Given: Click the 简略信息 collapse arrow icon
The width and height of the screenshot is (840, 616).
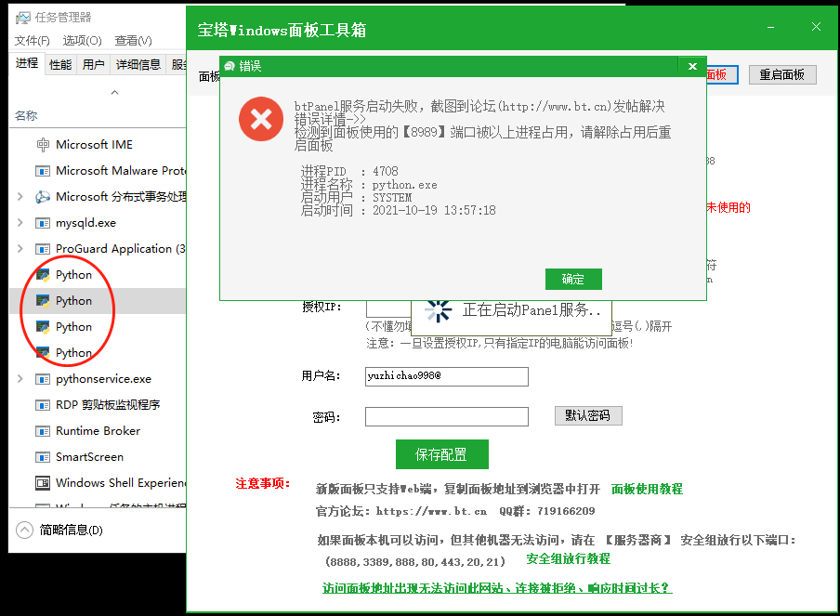Looking at the screenshot, I should pyautogui.click(x=25, y=530).
